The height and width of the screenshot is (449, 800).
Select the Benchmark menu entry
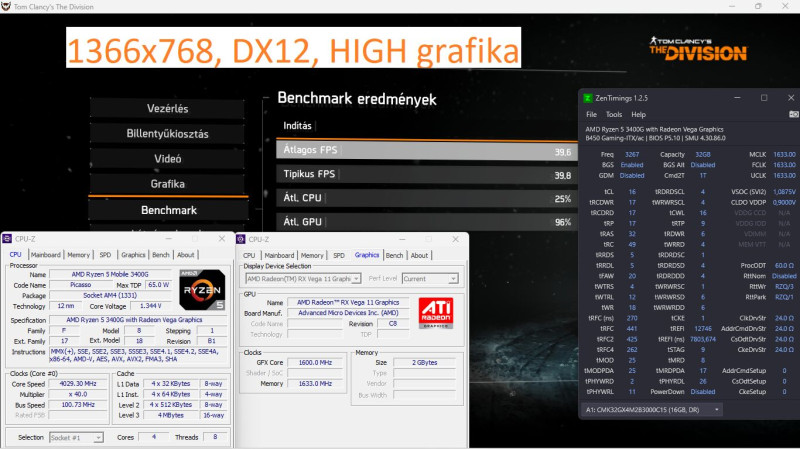(168, 210)
